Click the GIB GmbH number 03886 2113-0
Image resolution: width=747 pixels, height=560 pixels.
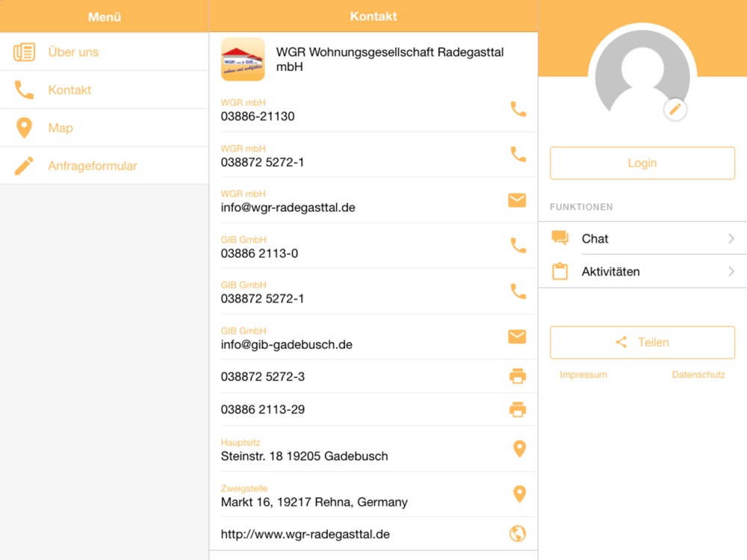point(260,253)
